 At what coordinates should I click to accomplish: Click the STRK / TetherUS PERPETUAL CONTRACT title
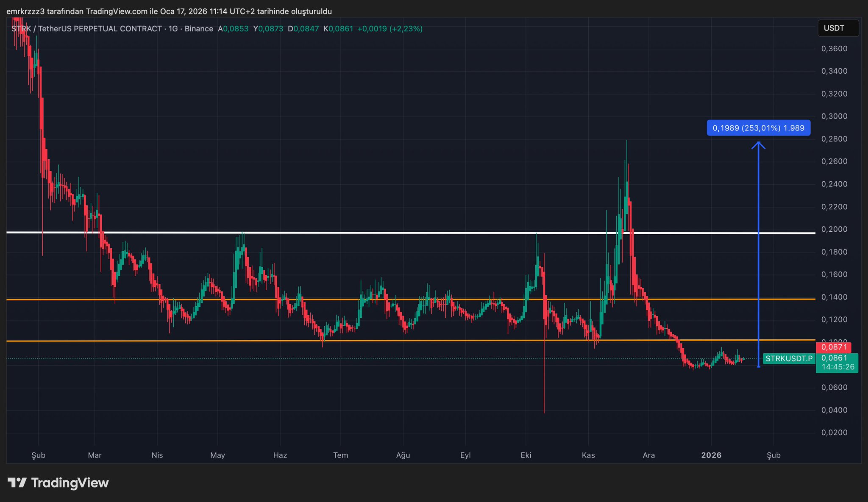[86, 29]
